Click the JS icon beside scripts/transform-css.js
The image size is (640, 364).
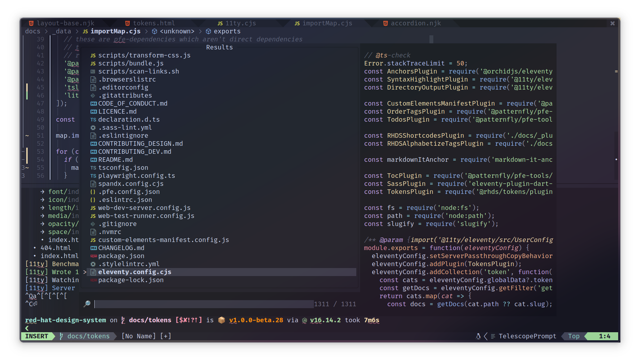click(93, 55)
